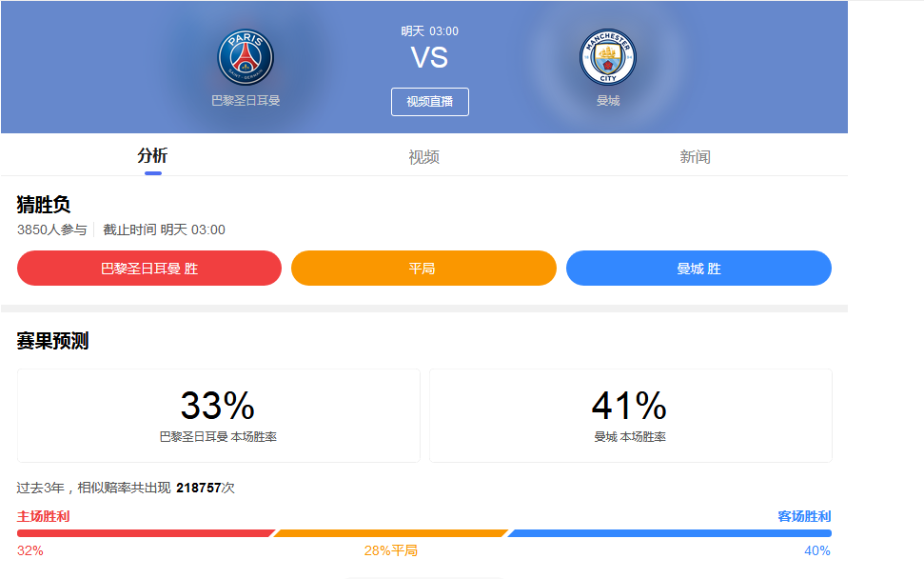Image resolution: width=924 pixels, height=579 pixels.
Task: Vote for 巴黎圣日耳曼 胜
Action: (x=148, y=268)
